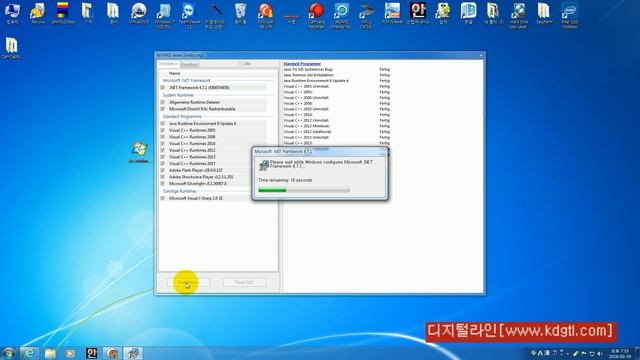The image size is (640, 360).
Task: Open the Windows 7 USB DVD desktop shortcut
Action: (164, 16)
